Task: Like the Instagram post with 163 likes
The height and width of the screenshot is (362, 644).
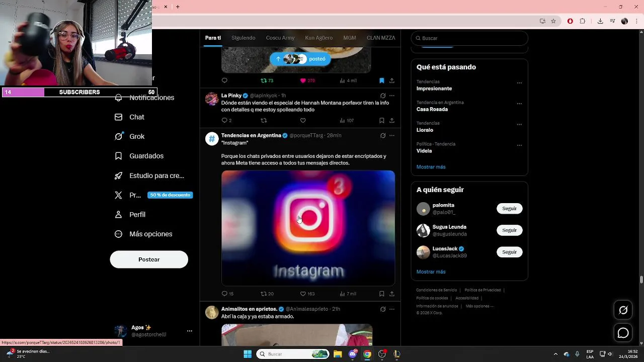Action: (307, 294)
